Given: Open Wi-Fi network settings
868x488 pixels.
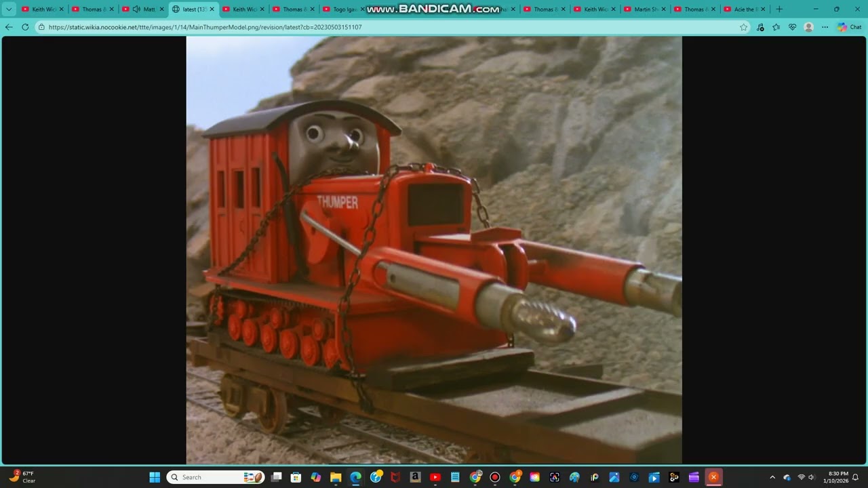Looking at the screenshot, I should pyautogui.click(x=802, y=477).
